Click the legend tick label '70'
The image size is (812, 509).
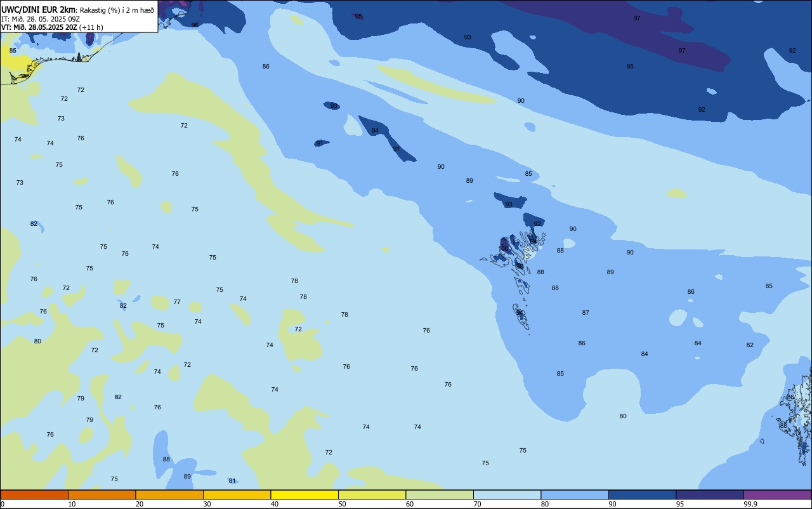pyautogui.click(x=477, y=504)
